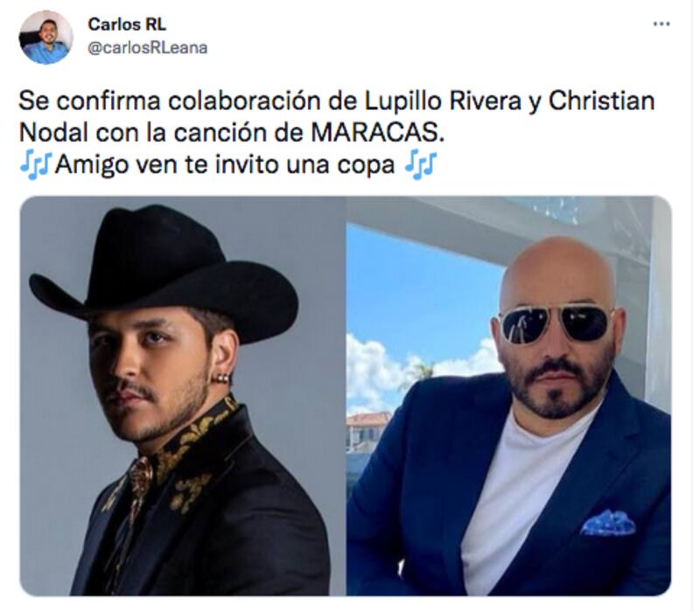Click the "Lupillo Rivera" text in tweet
700x612 pixels.
444,101
